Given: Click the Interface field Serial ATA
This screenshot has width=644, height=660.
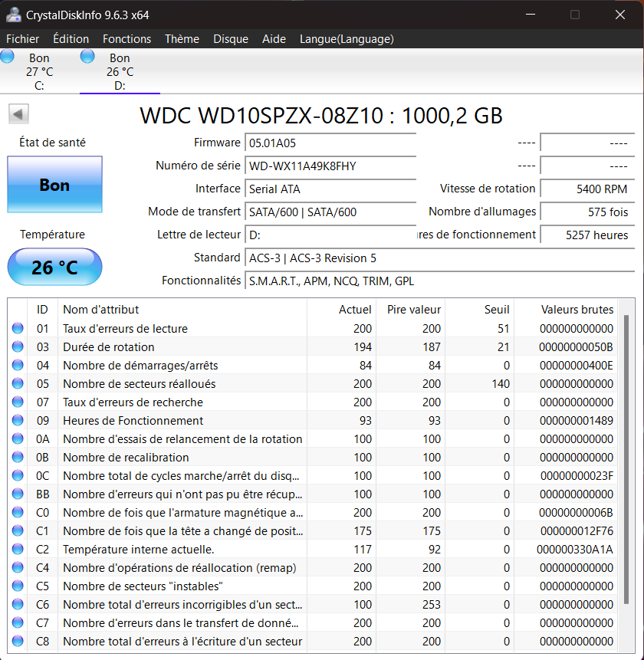Looking at the screenshot, I should (x=330, y=189).
